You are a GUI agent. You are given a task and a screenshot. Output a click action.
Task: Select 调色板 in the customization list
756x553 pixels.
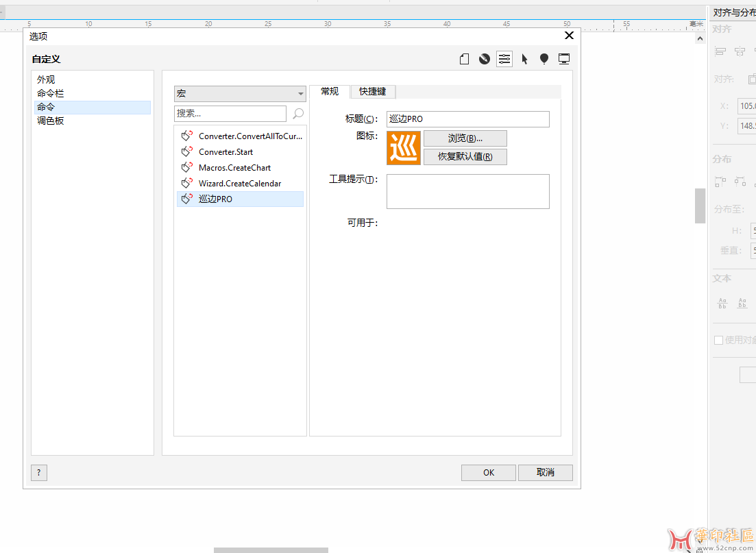pyautogui.click(x=51, y=121)
